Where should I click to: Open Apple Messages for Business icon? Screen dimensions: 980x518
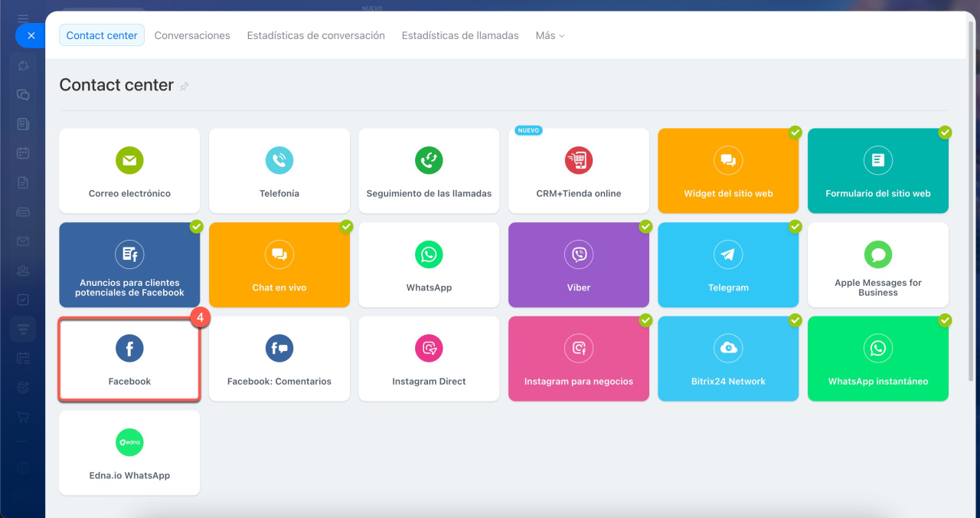click(878, 254)
